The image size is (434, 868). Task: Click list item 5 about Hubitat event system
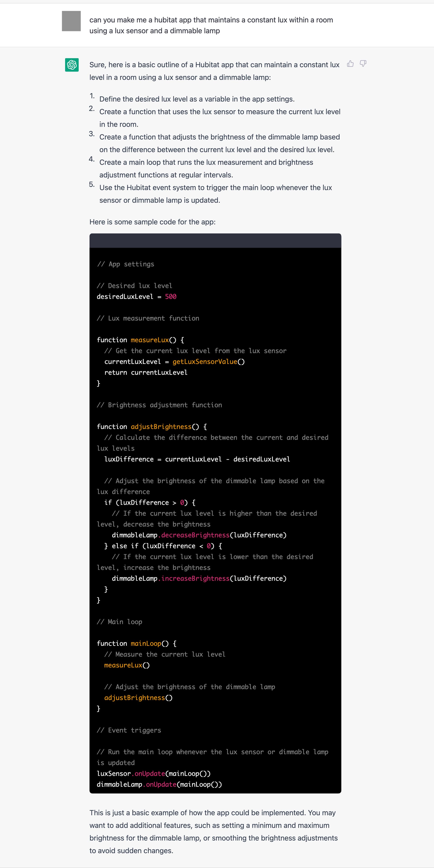click(x=215, y=194)
